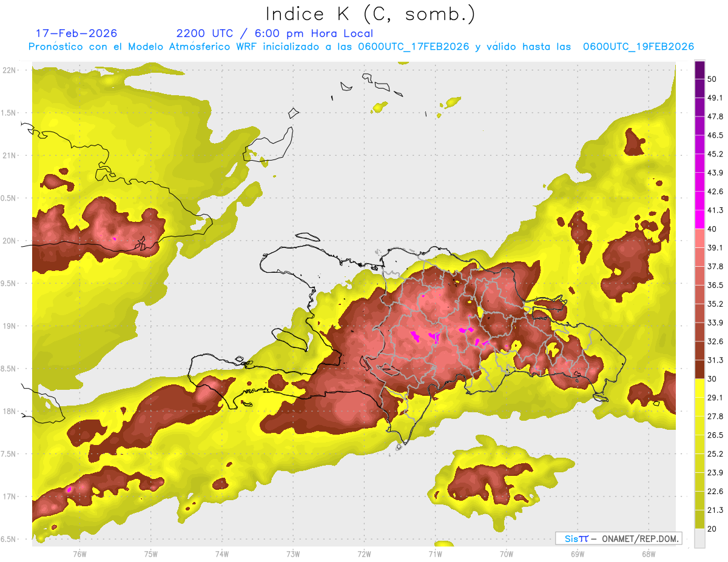Click the latitude label '20N'
Image resolution: width=728 pixels, height=562 pixels.
tap(9, 241)
